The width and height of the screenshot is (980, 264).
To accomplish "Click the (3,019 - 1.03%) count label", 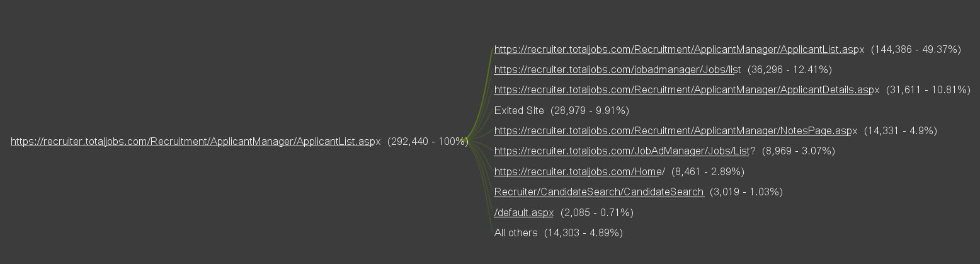I will coord(746,192).
